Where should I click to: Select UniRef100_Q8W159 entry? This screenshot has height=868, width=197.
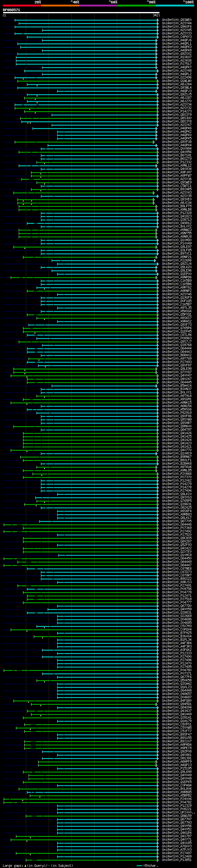(x=177, y=816)
